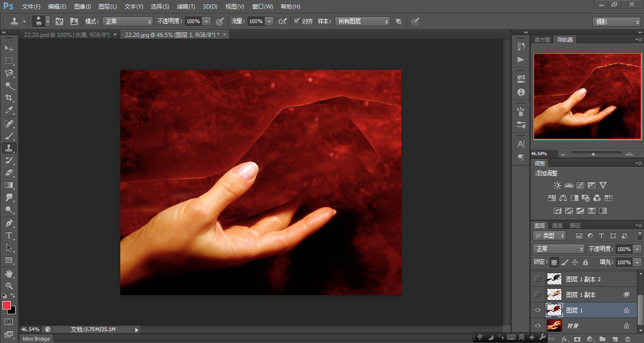The width and height of the screenshot is (644, 343).
Task: Switch to the 22.20.psd document tab
Action: [x=67, y=34]
